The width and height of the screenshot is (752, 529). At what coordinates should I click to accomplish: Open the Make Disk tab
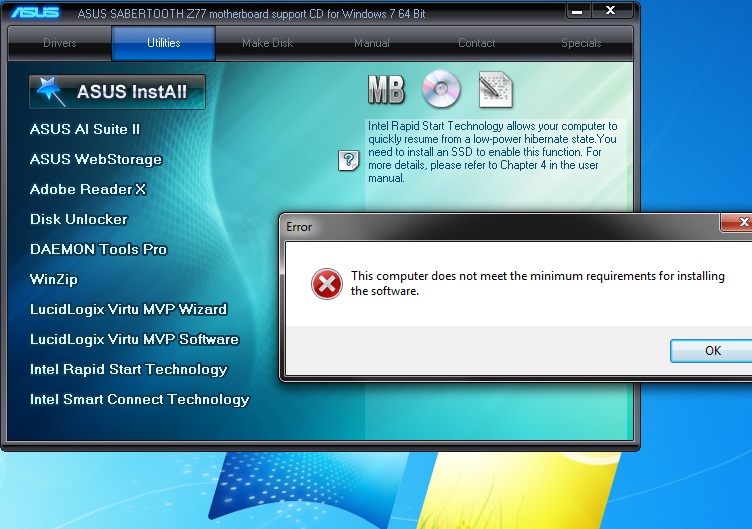[268, 43]
